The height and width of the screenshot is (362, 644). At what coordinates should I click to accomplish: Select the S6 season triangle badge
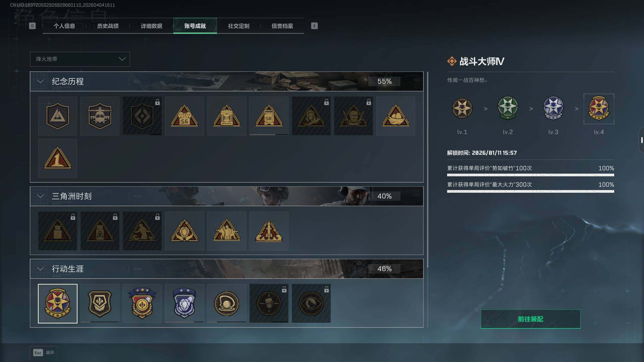coord(184,116)
